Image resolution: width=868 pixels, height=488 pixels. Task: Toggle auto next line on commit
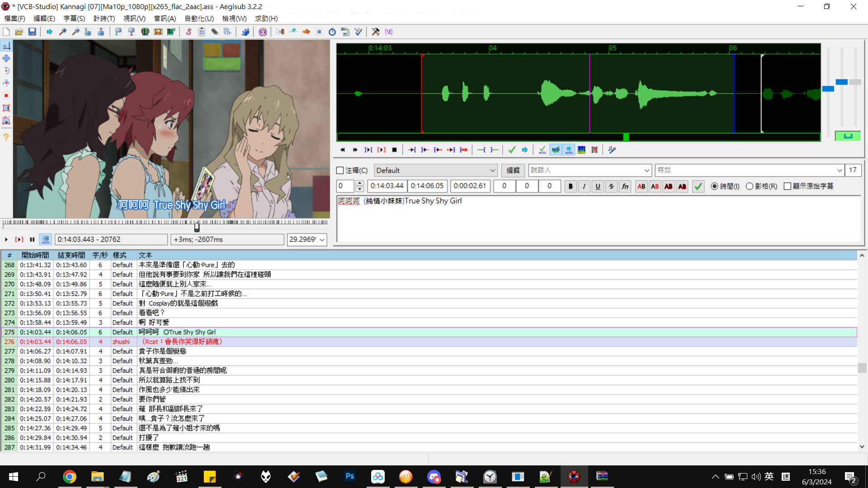[556, 150]
